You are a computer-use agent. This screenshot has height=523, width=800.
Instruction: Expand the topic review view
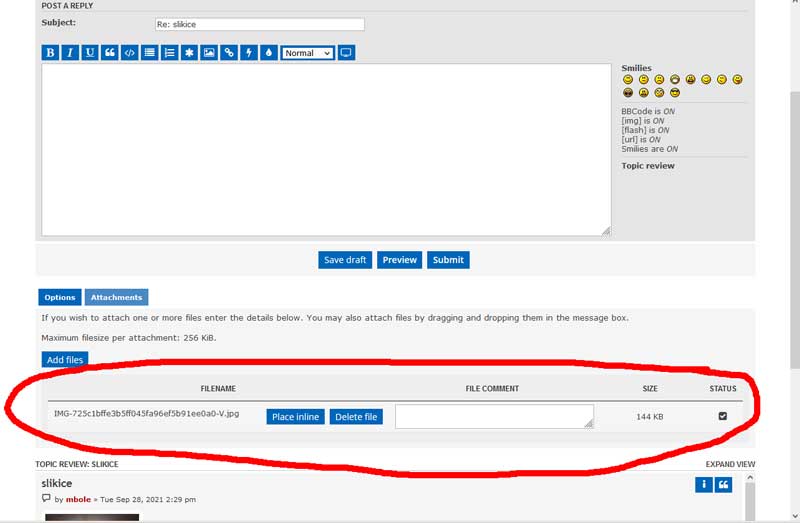[x=730, y=464]
